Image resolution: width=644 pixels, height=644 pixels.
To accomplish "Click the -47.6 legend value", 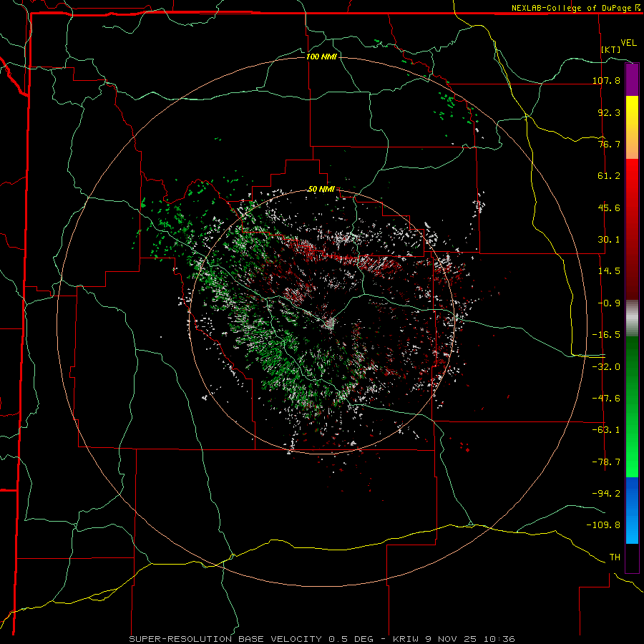I will pyautogui.click(x=606, y=399).
